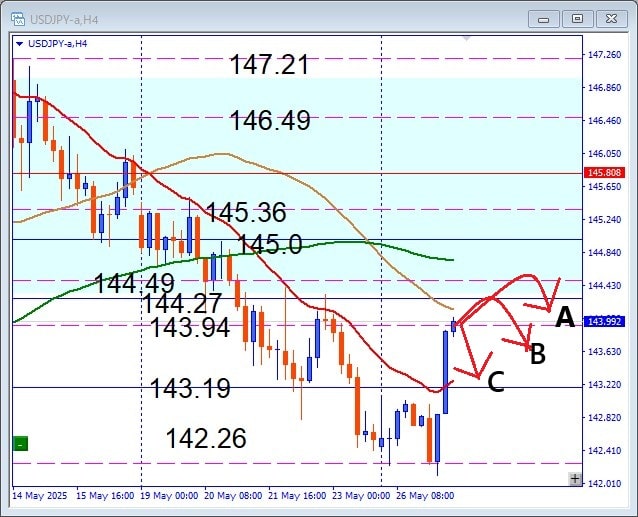Click the 145.36 level text label

coord(246,212)
